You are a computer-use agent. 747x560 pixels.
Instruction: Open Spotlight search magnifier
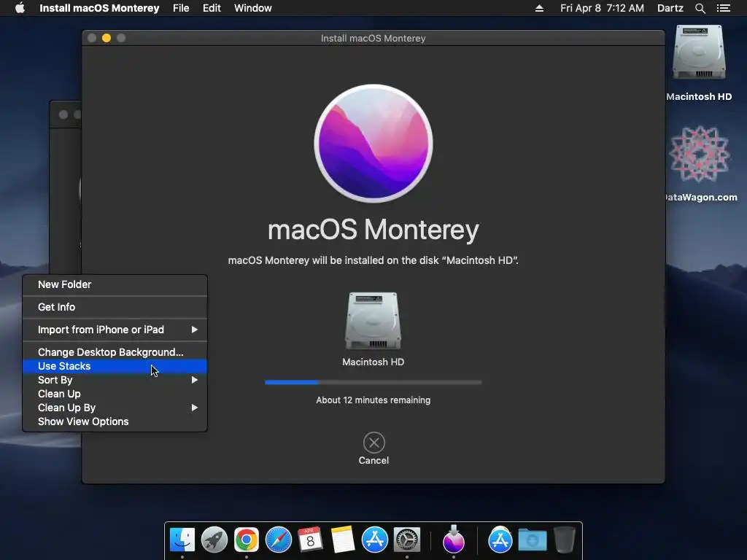pos(700,8)
